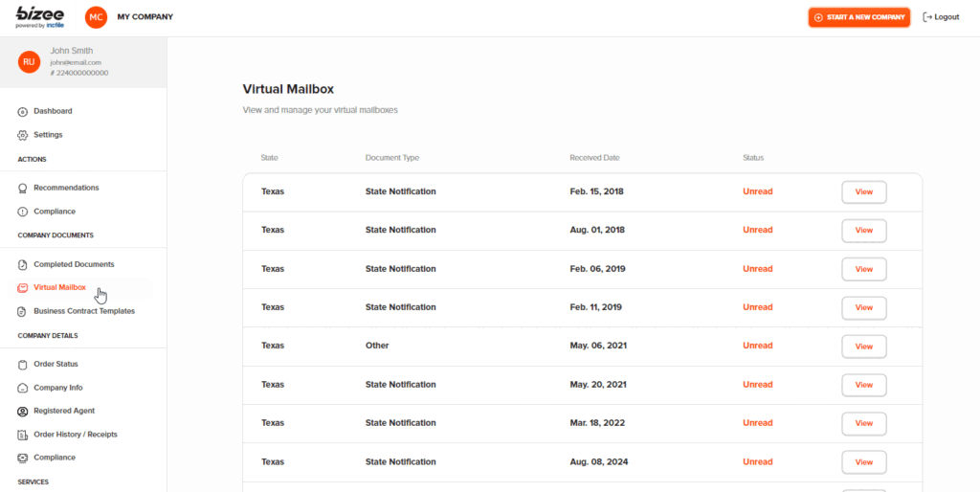Click the plus icon on Start a New Company
Screen dimensions: 980x492
click(819, 17)
